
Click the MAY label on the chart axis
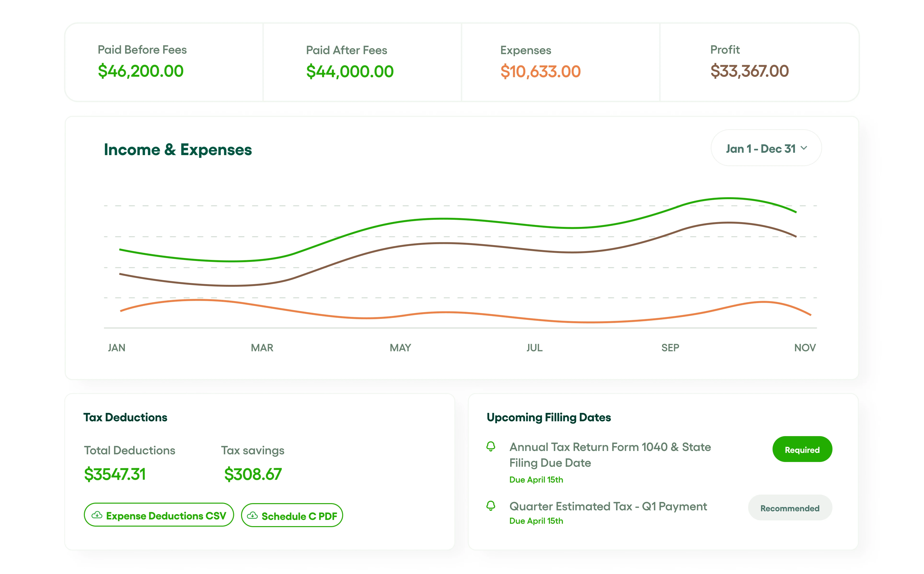tap(400, 347)
